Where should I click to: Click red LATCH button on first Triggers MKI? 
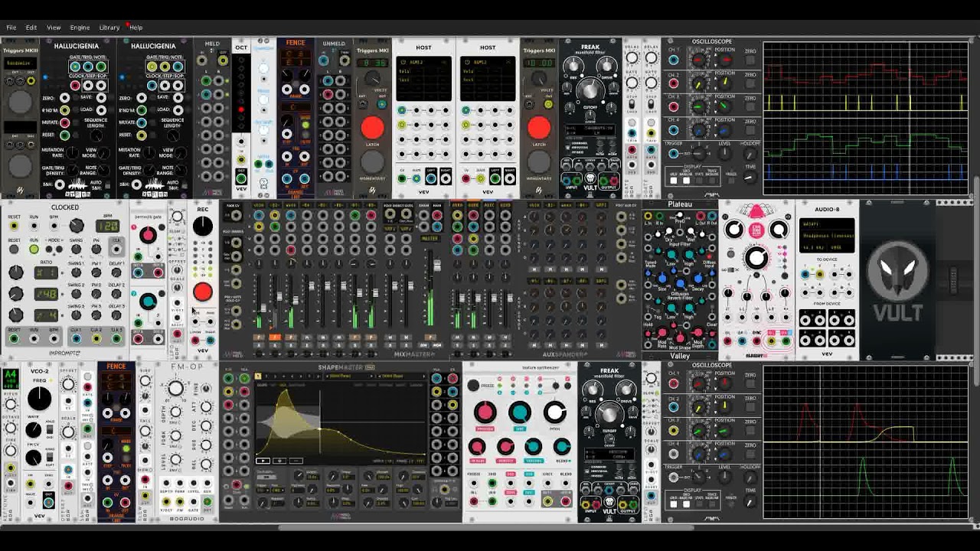pyautogui.click(x=373, y=128)
